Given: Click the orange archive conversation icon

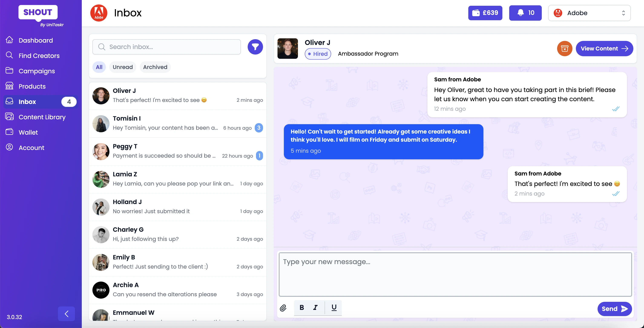Looking at the screenshot, I should [x=564, y=49].
